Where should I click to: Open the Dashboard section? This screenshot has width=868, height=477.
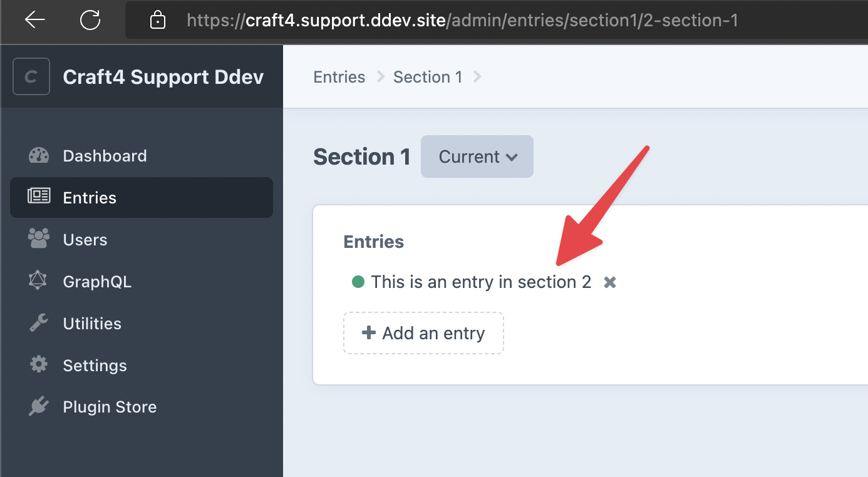(x=105, y=155)
